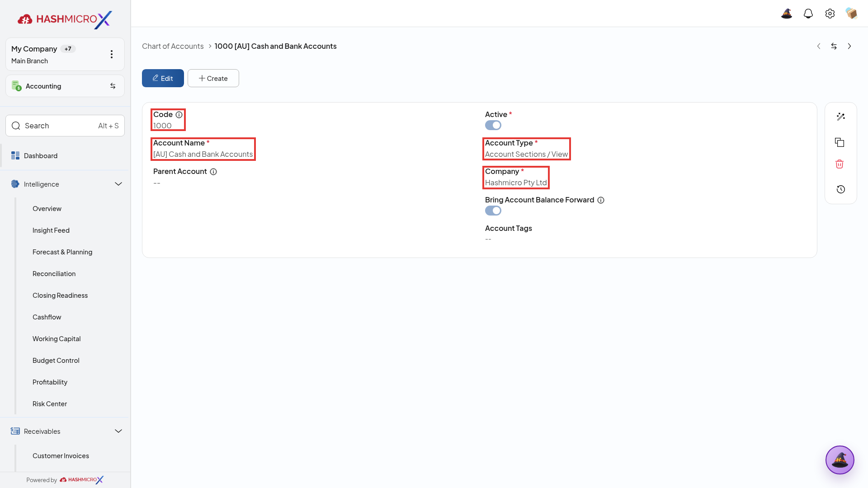Open notifications bell
Image resolution: width=868 pixels, height=488 pixels.
808,14
